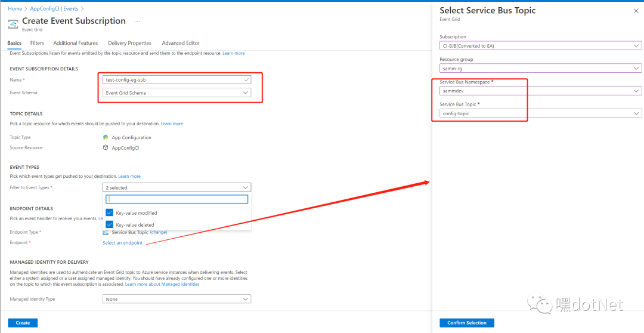Viewport: 644px width, 333px height.
Task: Click the event subscription Name input field
Action: coord(177,80)
